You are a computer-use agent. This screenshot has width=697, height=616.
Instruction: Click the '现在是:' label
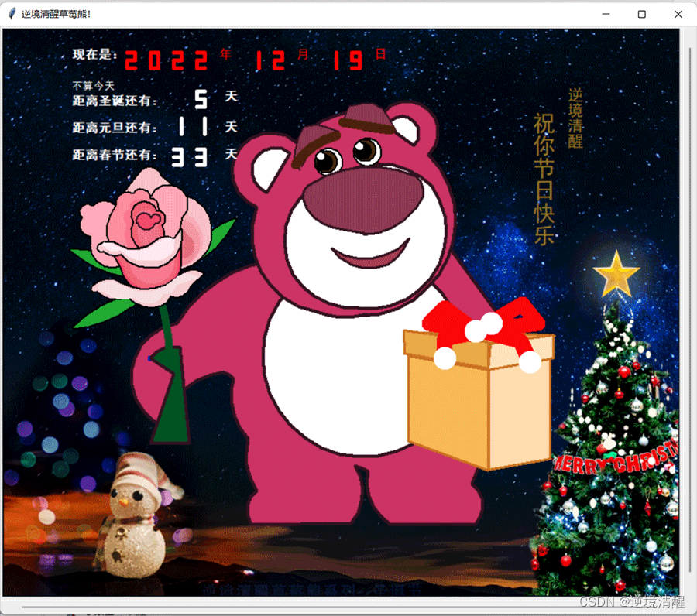coord(94,55)
